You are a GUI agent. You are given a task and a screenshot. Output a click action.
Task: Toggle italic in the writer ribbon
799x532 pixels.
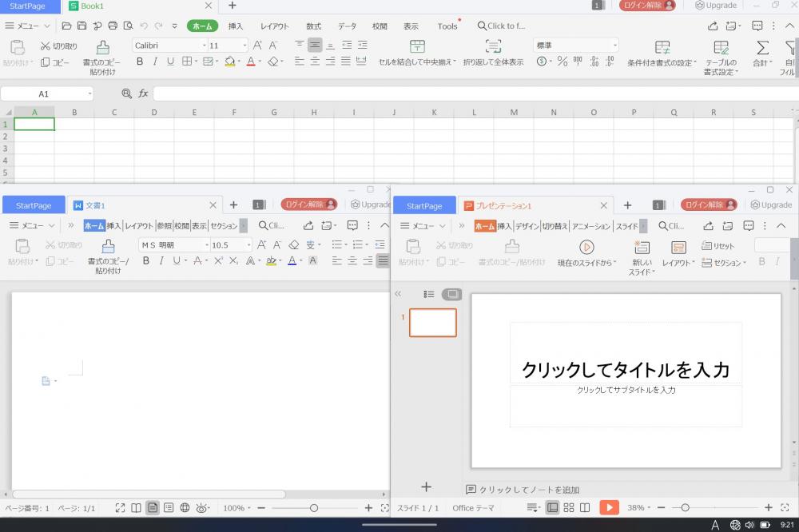161,260
